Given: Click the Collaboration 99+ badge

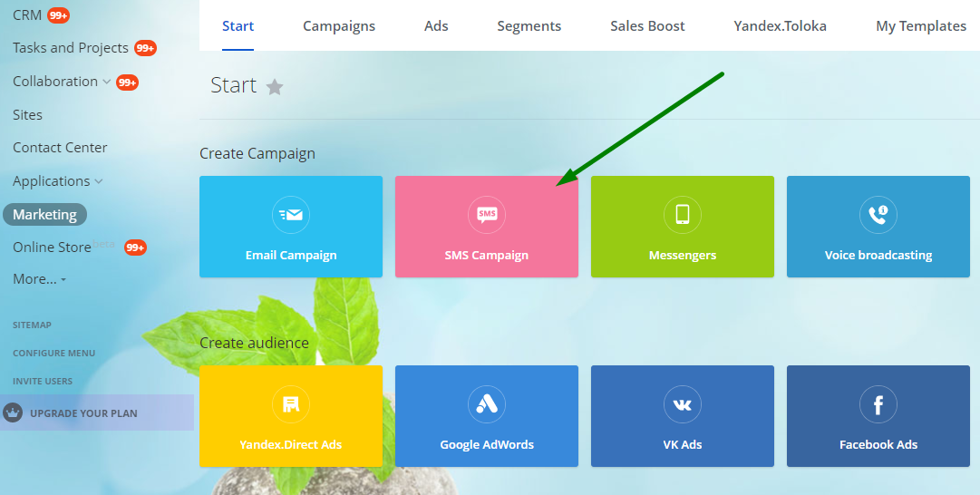Looking at the screenshot, I should (x=128, y=82).
